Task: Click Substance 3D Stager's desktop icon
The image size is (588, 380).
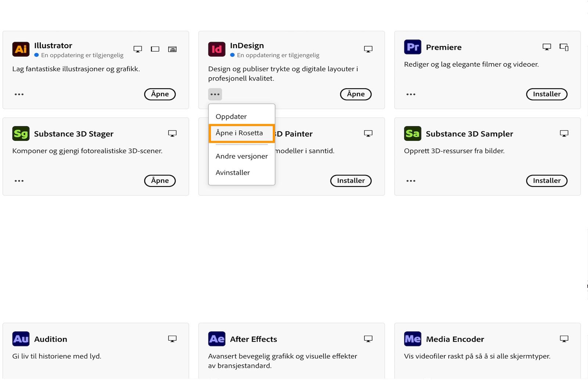Action: (172, 134)
